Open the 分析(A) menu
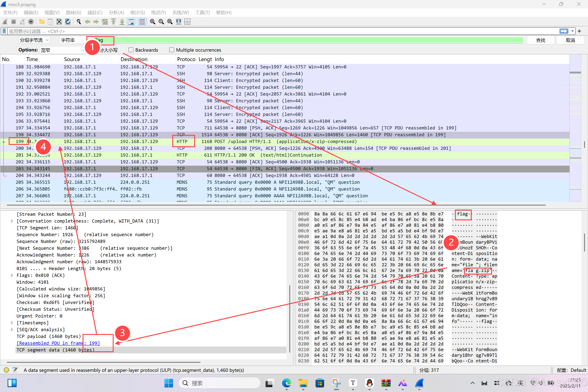 pos(116,12)
